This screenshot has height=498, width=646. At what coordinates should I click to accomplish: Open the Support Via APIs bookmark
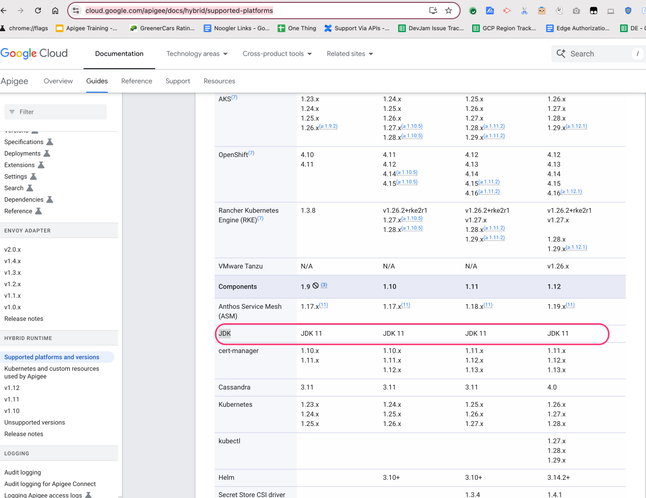pyautogui.click(x=357, y=28)
